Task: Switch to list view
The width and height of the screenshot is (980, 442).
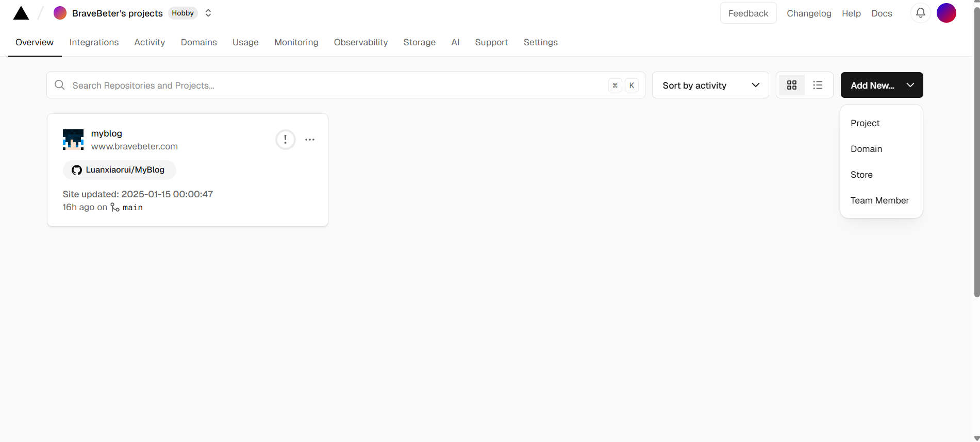Action: pyautogui.click(x=818, y=85)
